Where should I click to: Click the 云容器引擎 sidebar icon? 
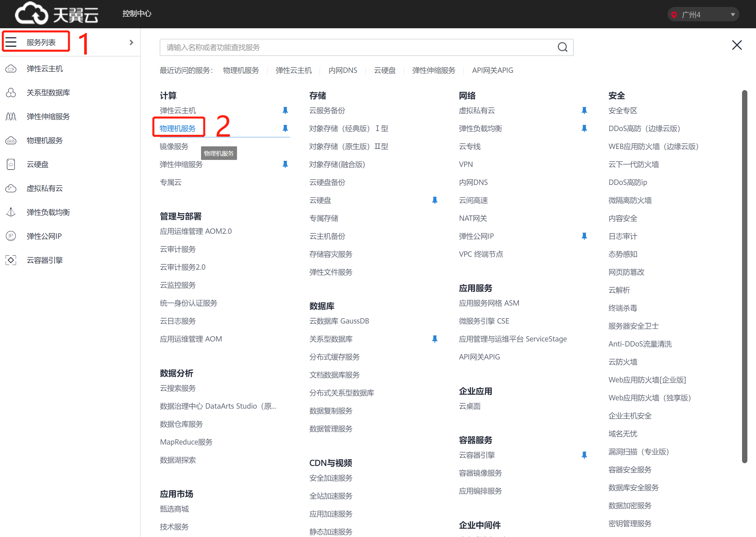[11, 260]
